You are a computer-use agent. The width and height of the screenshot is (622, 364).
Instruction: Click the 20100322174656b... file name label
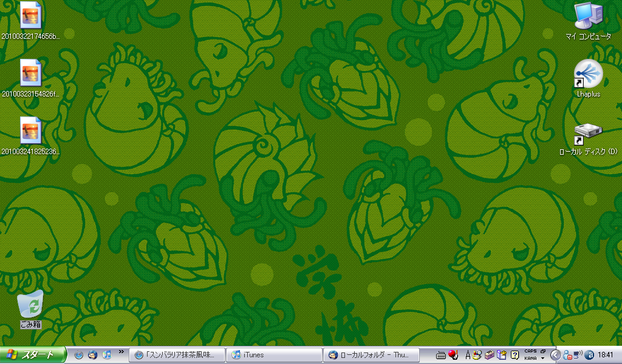tap(30, 36)
